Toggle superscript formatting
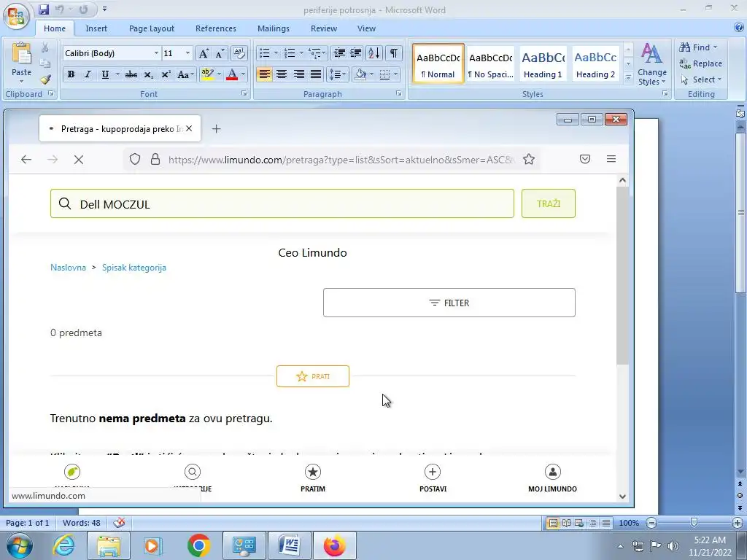The image size is (747, 560). pyautogui.click(x=166, y=74)
